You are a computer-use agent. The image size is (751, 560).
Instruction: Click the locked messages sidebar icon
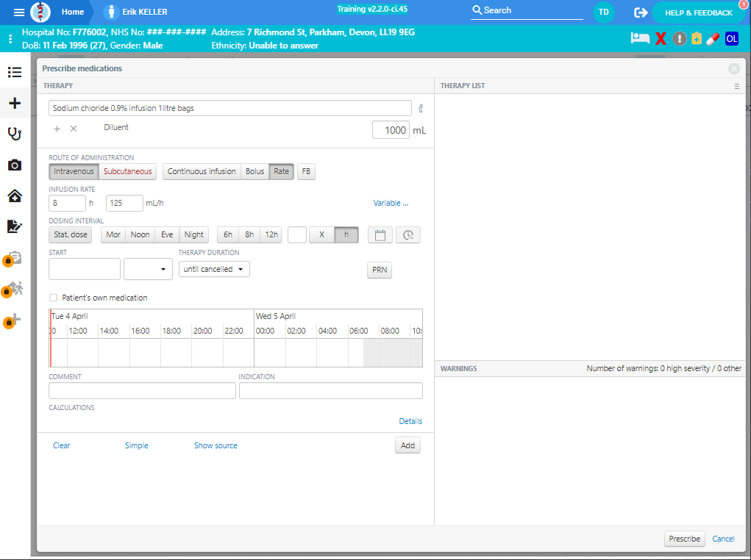point(13,259)
